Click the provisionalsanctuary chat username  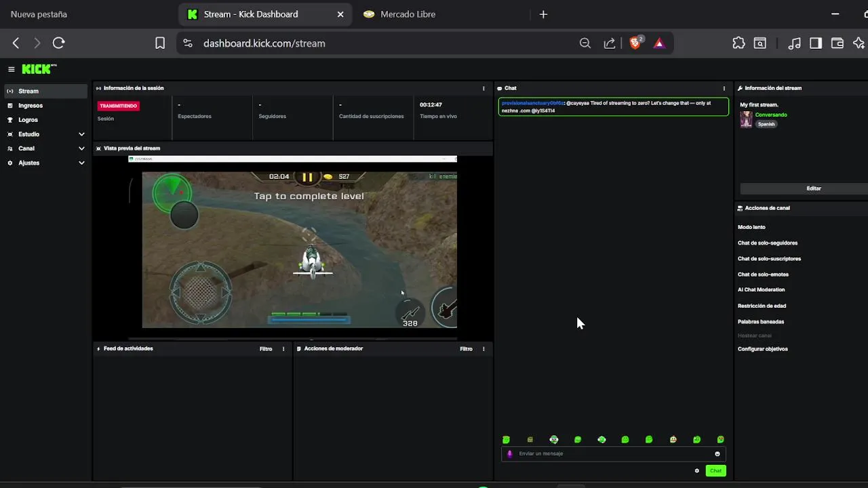pos(532,103)
